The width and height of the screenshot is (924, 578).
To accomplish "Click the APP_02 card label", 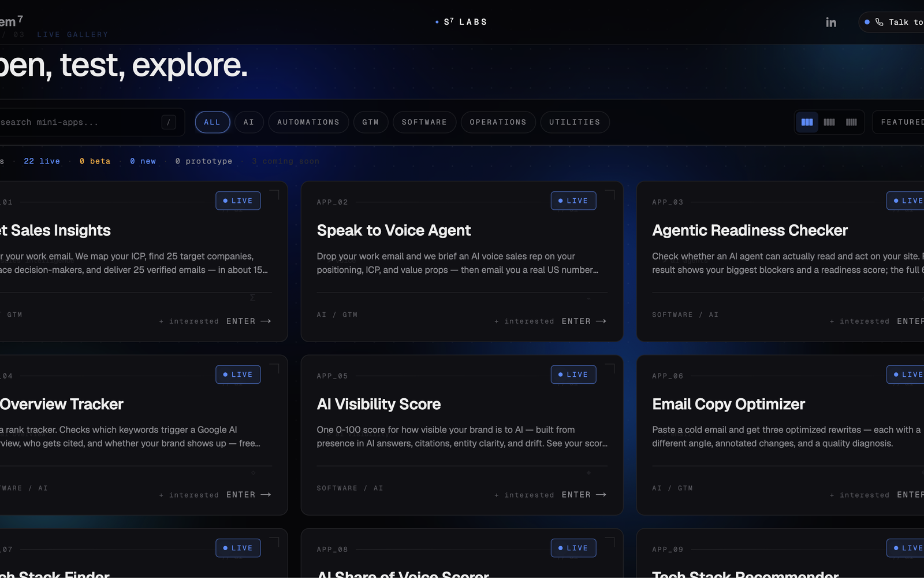I will click(x=332, y=202).
